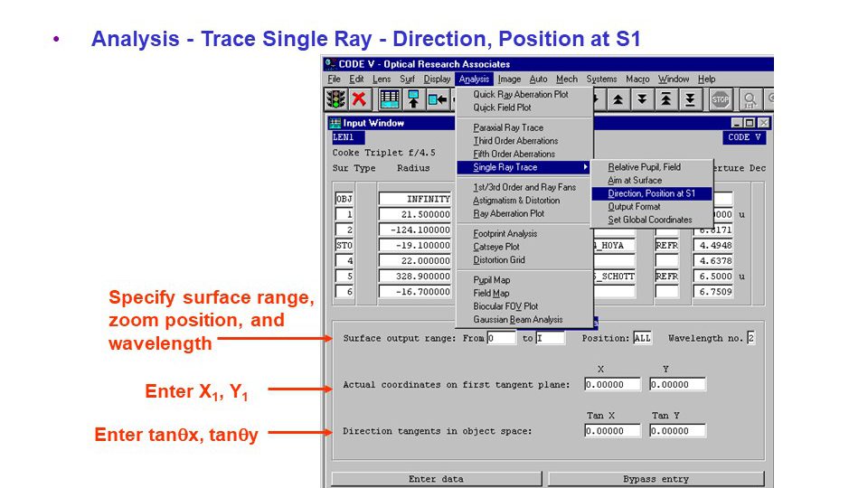Click the double down-arrow toolbar icon
The image size is (868, 488).
(x=642, y=99)
